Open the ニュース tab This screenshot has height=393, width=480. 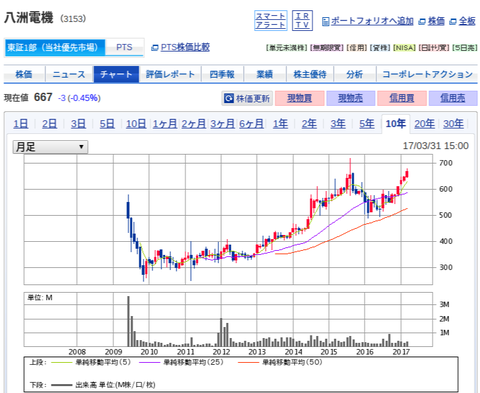(x=69, y=74)
